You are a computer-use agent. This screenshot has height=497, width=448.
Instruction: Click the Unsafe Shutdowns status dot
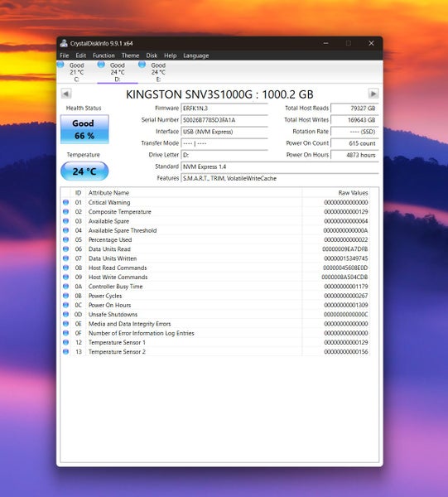click(x=65, y=314)
